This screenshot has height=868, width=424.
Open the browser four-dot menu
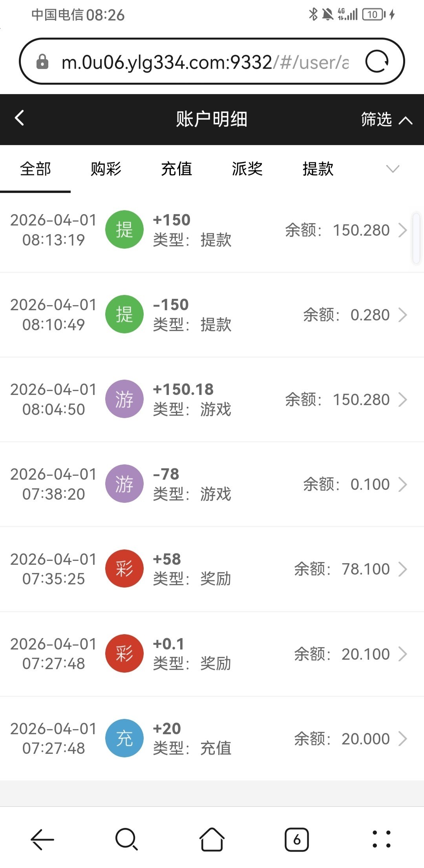pyautogui.click(x=381, y=839)
